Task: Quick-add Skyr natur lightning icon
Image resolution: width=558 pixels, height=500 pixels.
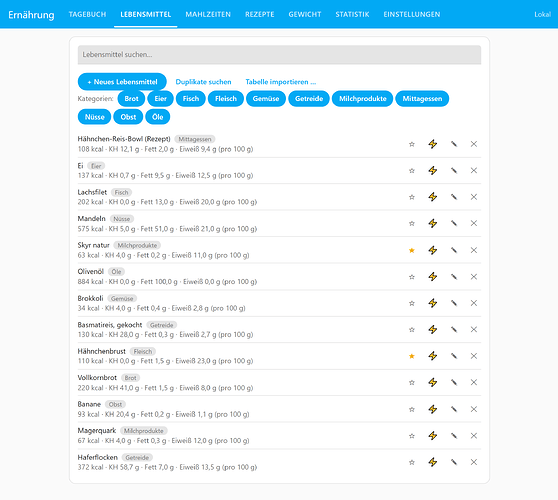Action: [432, 250]
